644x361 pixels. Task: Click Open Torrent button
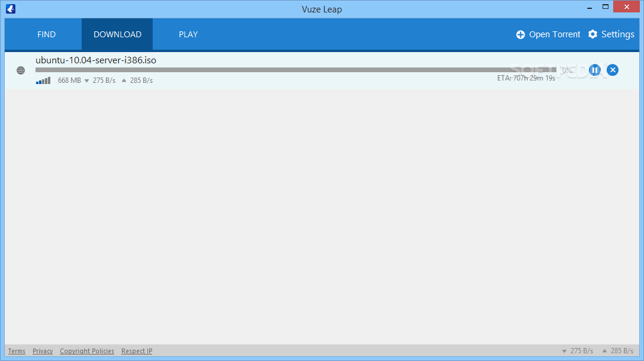pos(548,34)
